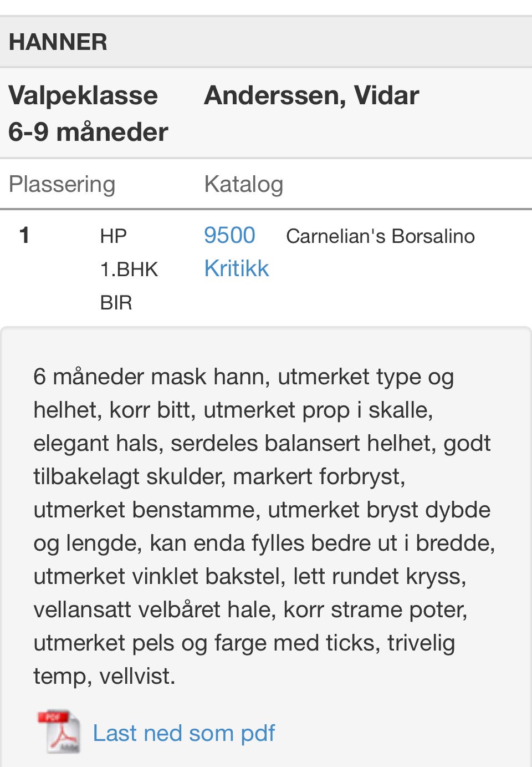Select the dog name Carnelian's Borsalino
This screenshot has width=532, height=767.
tap(381, 236)
